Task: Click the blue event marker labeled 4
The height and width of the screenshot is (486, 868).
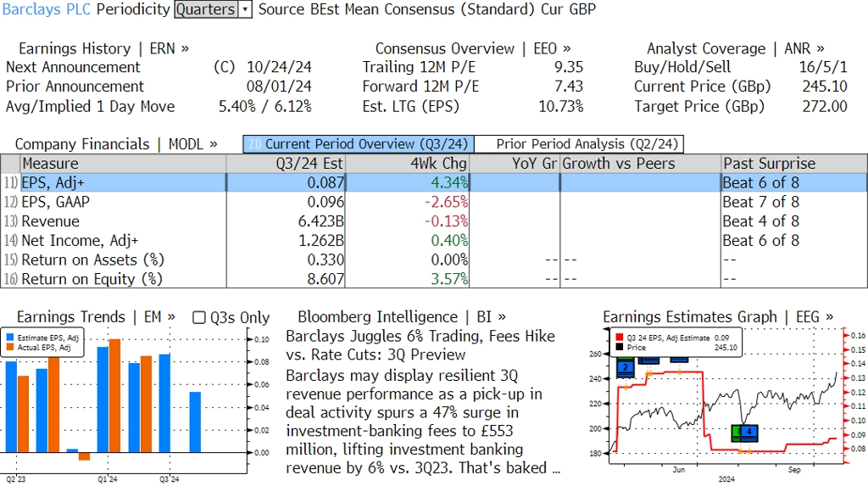Action: click(749, 433)
